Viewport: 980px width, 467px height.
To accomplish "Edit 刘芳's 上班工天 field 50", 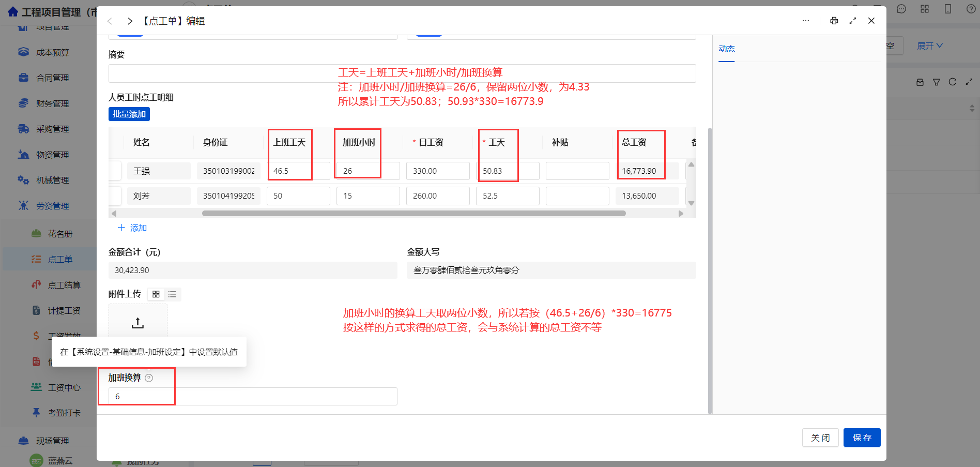I will (x=298, y=196).
